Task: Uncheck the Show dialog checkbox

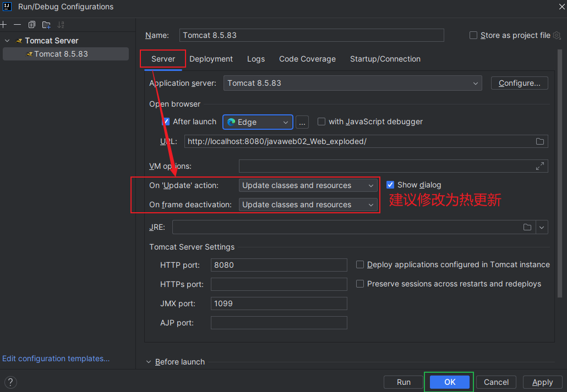Action: point(390,185)
